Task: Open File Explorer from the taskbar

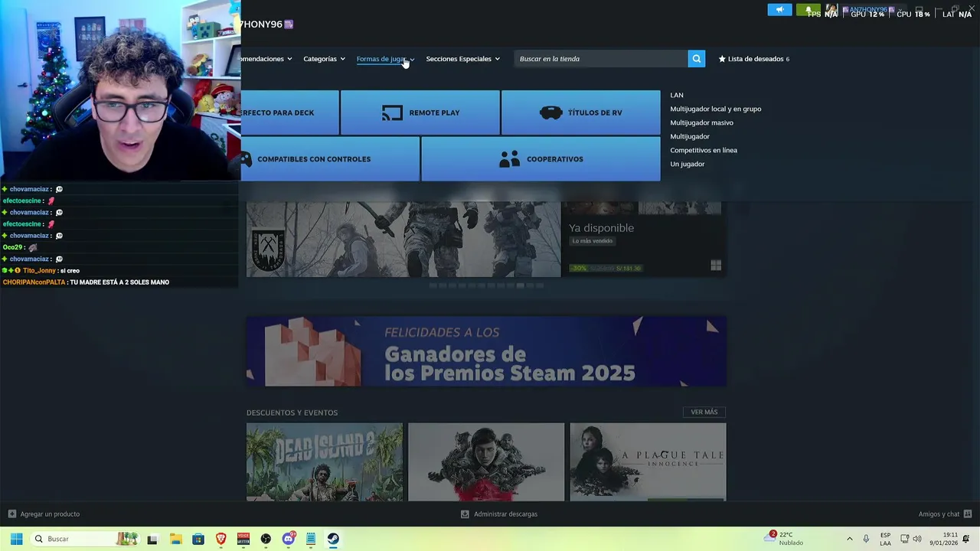Action: (x=175, y=539)
